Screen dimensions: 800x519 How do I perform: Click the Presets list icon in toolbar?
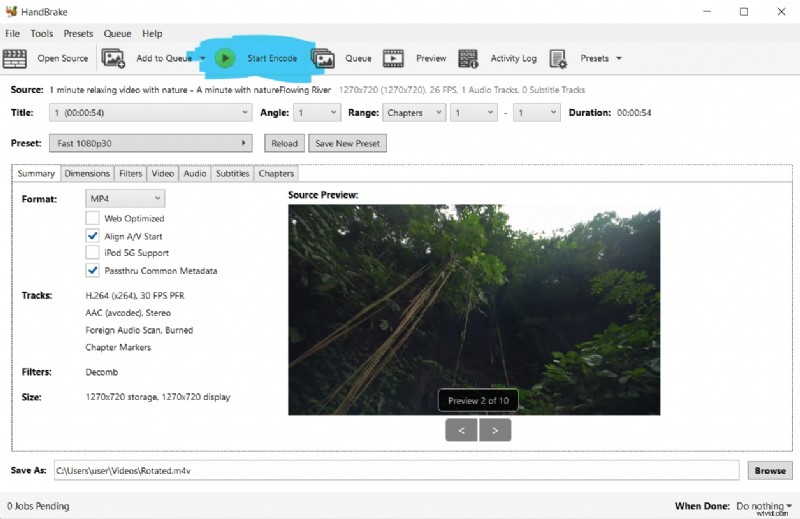click(558, 58)
